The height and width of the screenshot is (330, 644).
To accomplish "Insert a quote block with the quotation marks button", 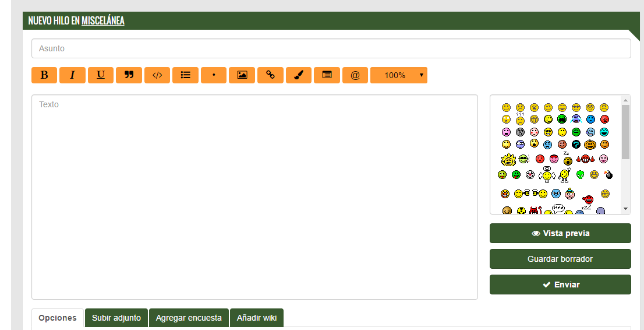I will click(129, 75).
